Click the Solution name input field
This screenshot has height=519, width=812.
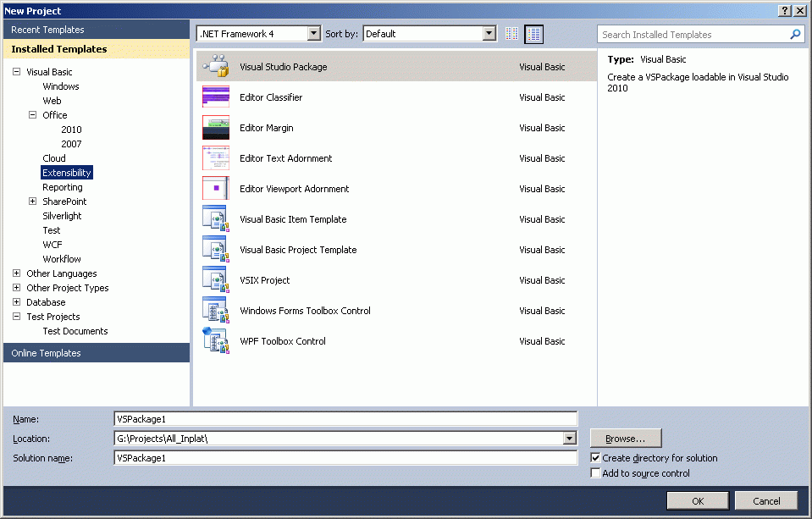pos(345,458)
